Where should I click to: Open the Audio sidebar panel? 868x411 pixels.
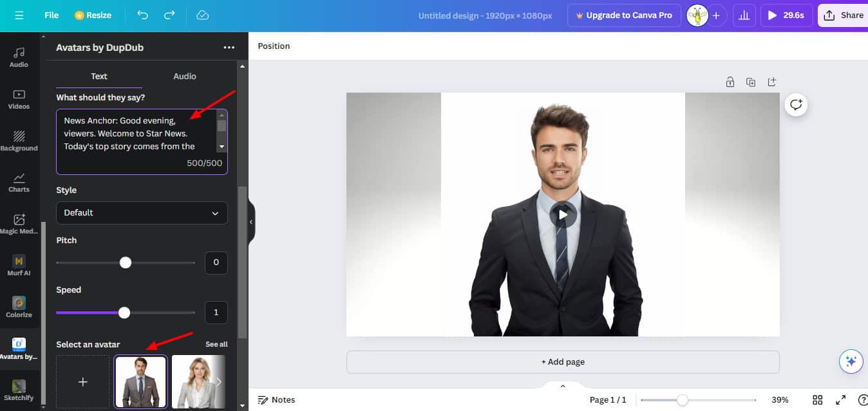[x=19, y=57]
